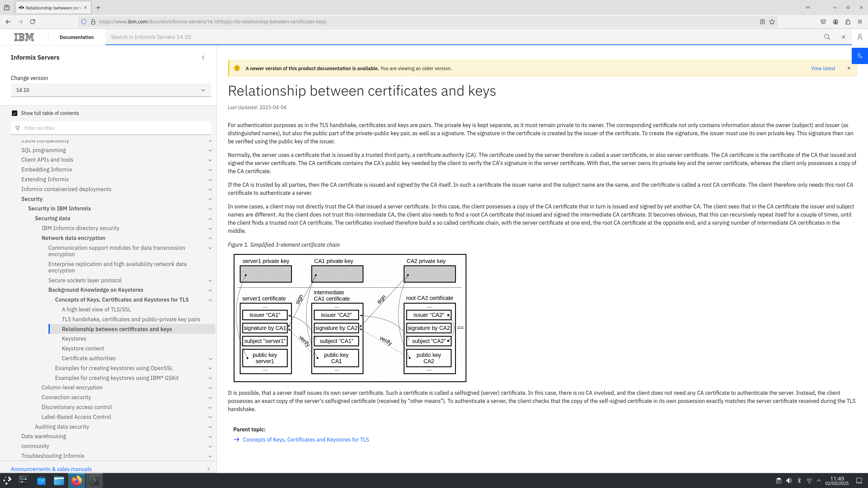Open Label-Based Access Control
868x488 pixels.
pos(76,417)
